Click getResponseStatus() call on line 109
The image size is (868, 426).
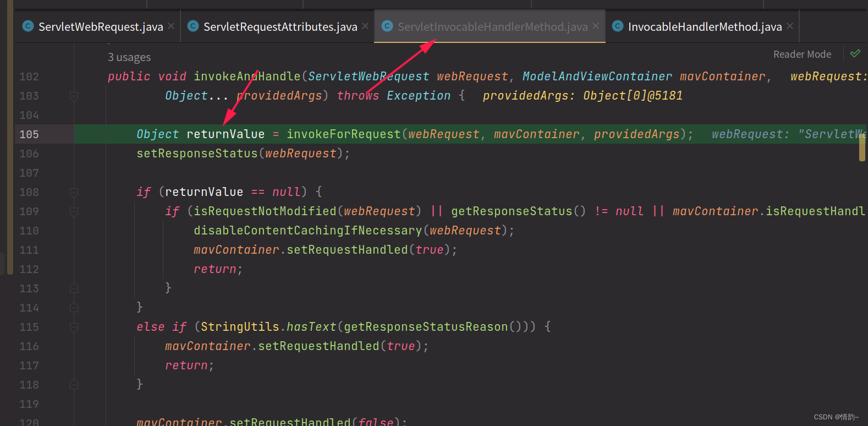click(519, 211)
